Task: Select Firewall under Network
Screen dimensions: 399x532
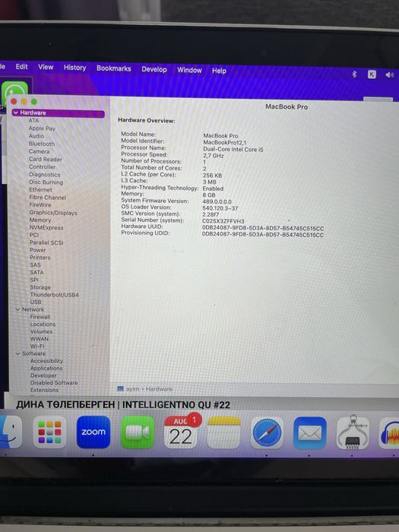Action: tap(40, 317)
